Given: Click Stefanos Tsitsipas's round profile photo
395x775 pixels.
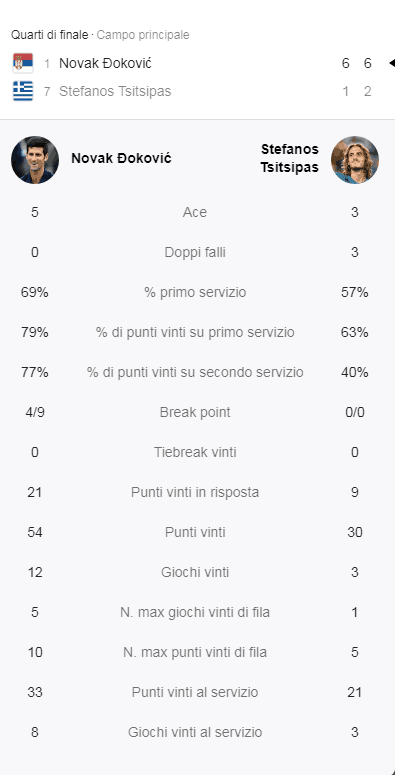Looking at the screenshot, I should coord(355,160).
